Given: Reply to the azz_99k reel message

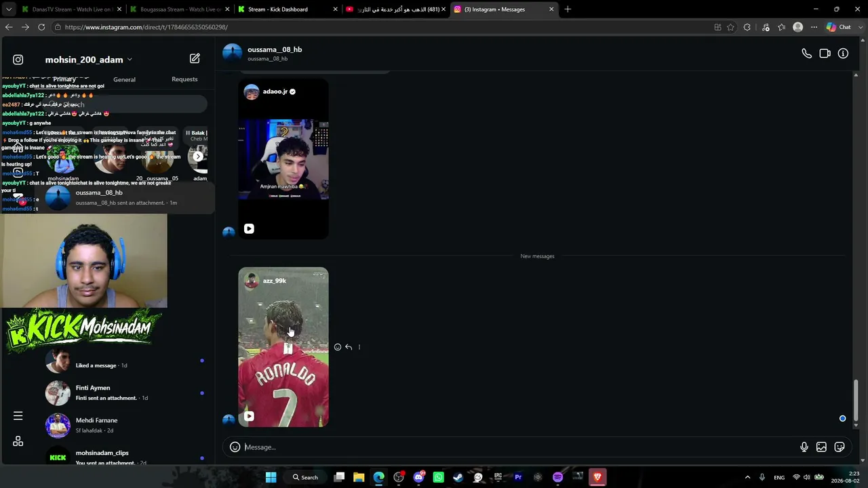Looking at the screenshot, I should click(x=349, y=347).
